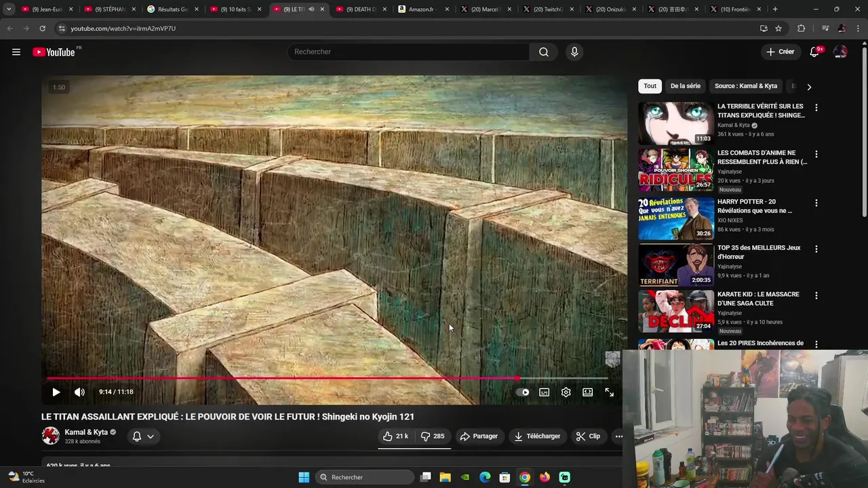Bookmark this page with star icon

coord(778,28)
